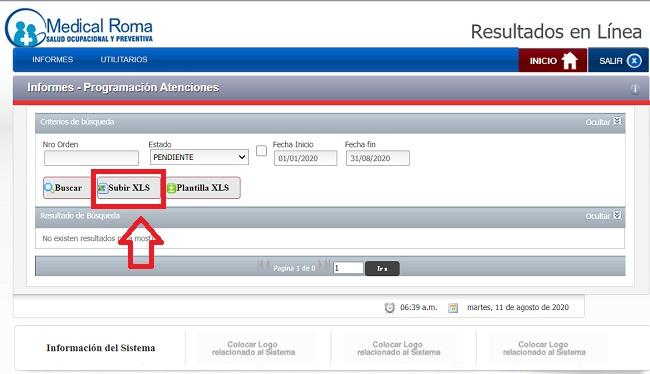Screen dimensions: 650x374
Task: Click the clock icon beside 06:39 a.m.
Action: click(x=389, y=308)
